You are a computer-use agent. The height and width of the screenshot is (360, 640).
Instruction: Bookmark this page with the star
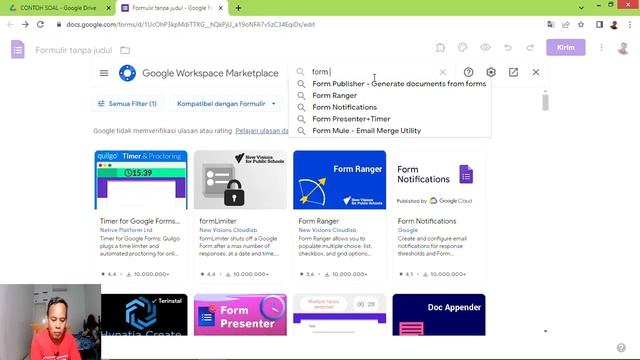581,24
